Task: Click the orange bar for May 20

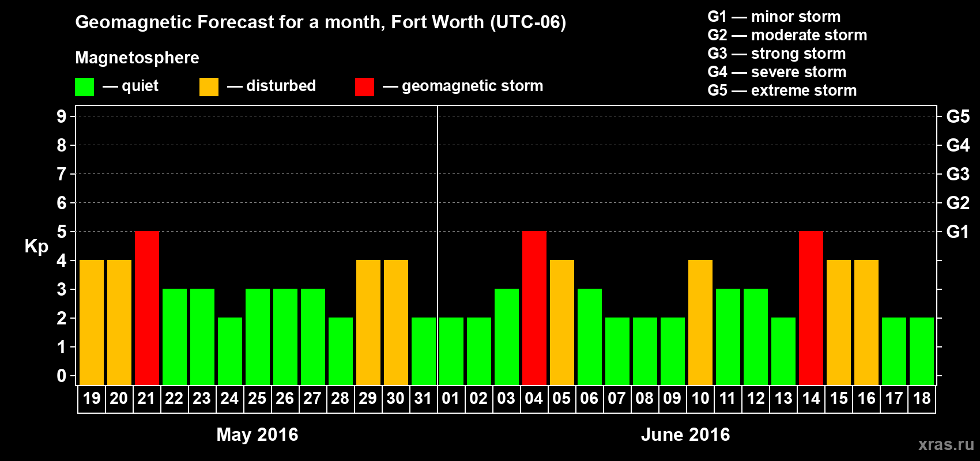Action: 119,323
